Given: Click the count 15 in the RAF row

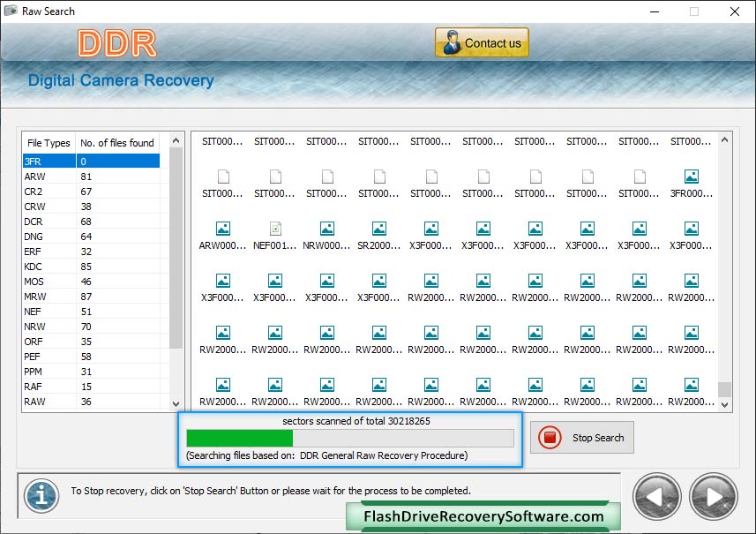Looking at the screenshot, I should [x=86, y=387].
